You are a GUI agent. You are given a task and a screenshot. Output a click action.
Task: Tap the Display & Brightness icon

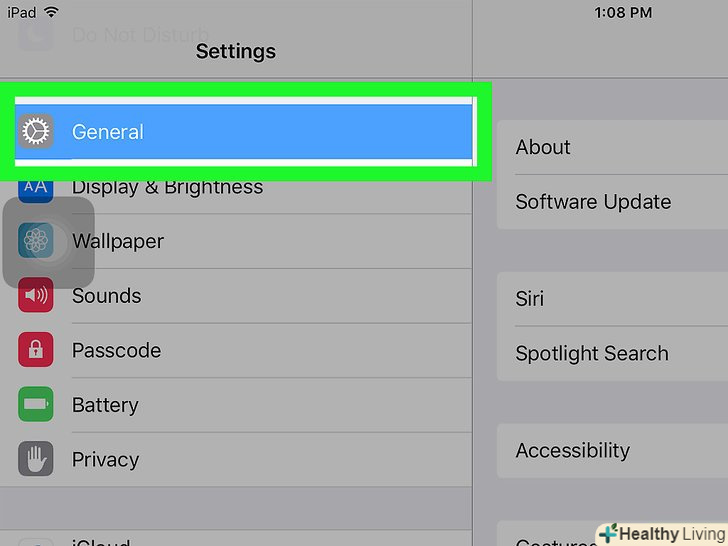point(36,188)
